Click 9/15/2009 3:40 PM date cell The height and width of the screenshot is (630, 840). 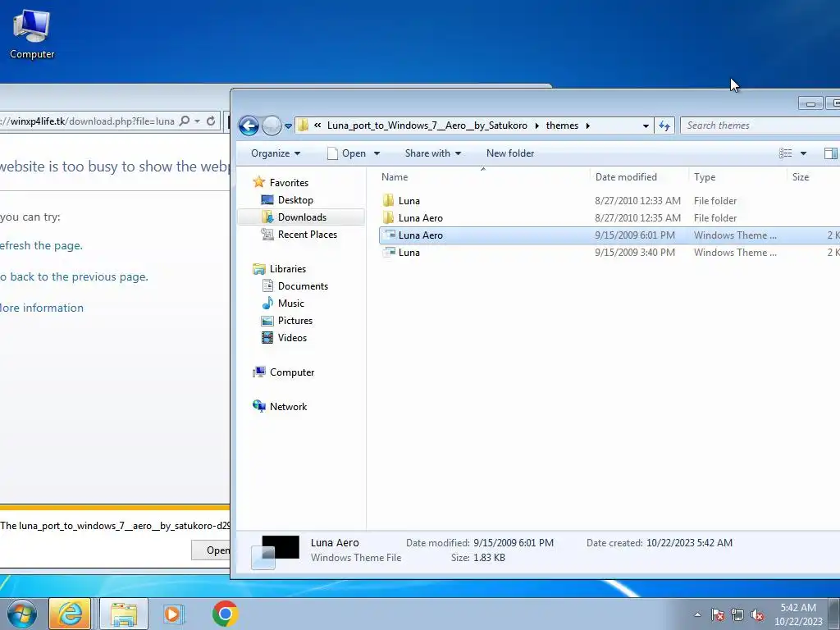635,253
